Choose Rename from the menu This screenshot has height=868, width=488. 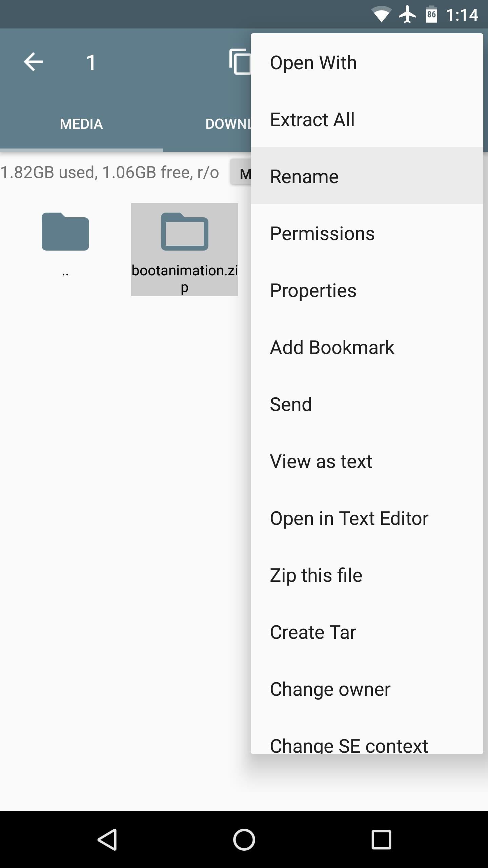pos(367,176)
